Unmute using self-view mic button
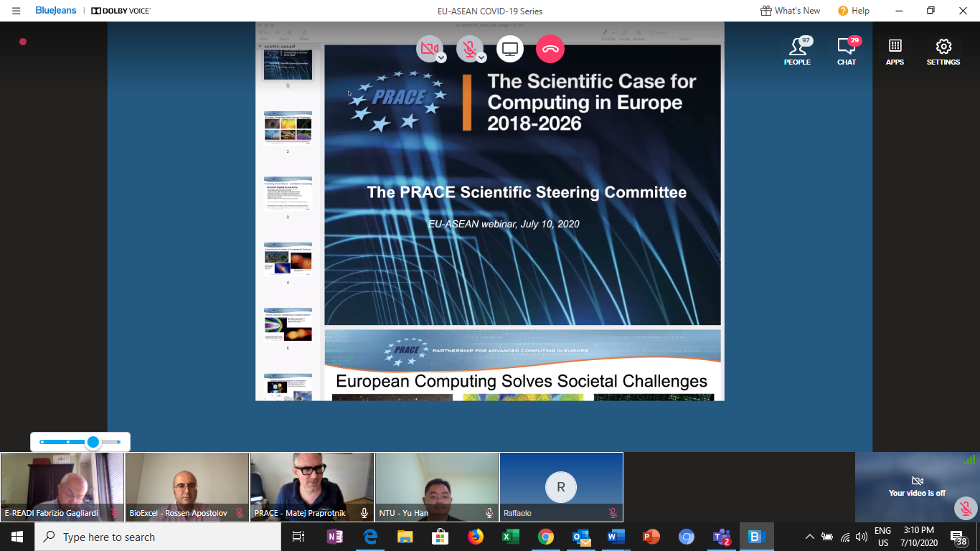The image size is (980, 551). pos(966,509)
